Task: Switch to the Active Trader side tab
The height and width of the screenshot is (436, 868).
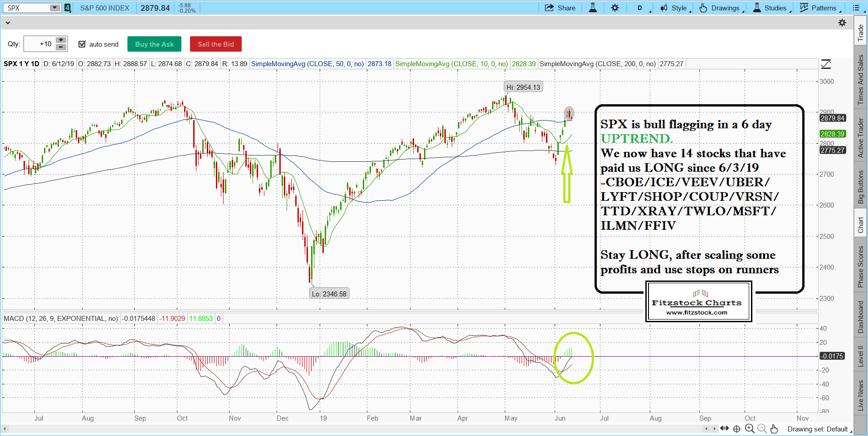Action: tap(860, 138)
